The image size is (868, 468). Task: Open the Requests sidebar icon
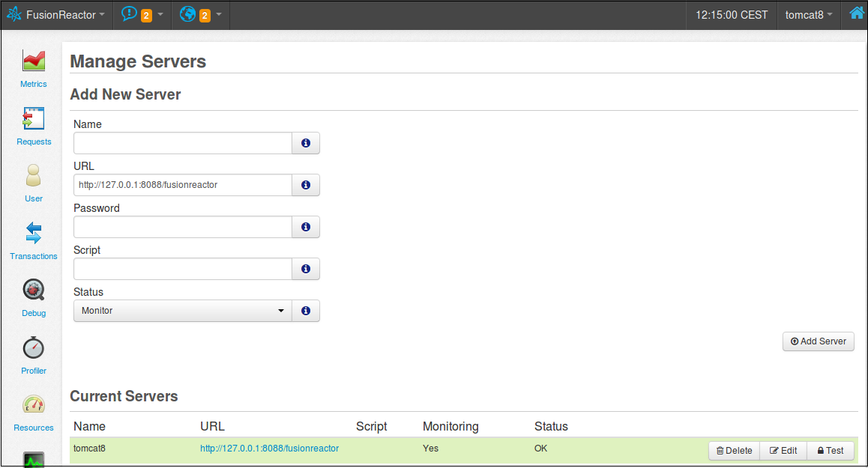[x=33, y=118]
